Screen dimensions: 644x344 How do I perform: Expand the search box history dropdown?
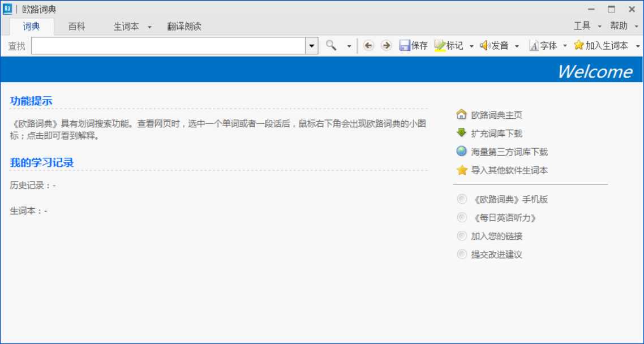311,46
